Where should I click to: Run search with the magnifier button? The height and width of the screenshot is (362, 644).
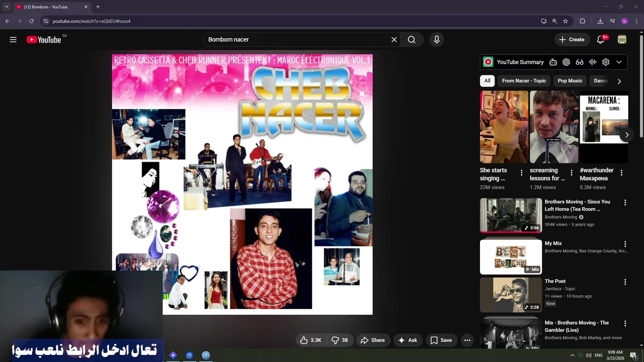pyautogui.click(x=412, y=40)
